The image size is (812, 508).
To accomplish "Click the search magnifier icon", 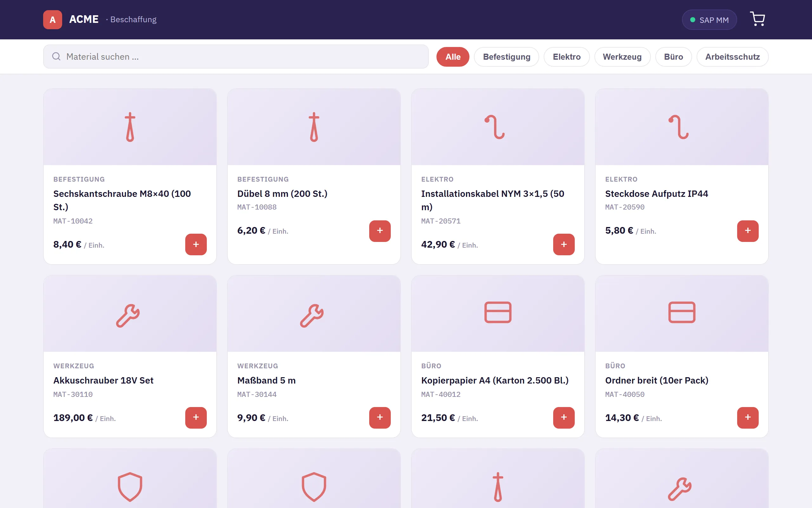I will coord(56,57).
